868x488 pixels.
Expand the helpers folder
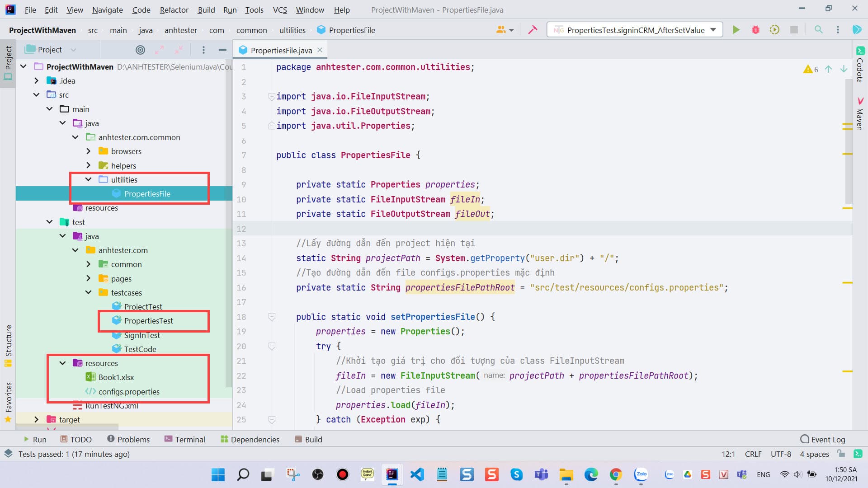point(89,165)
